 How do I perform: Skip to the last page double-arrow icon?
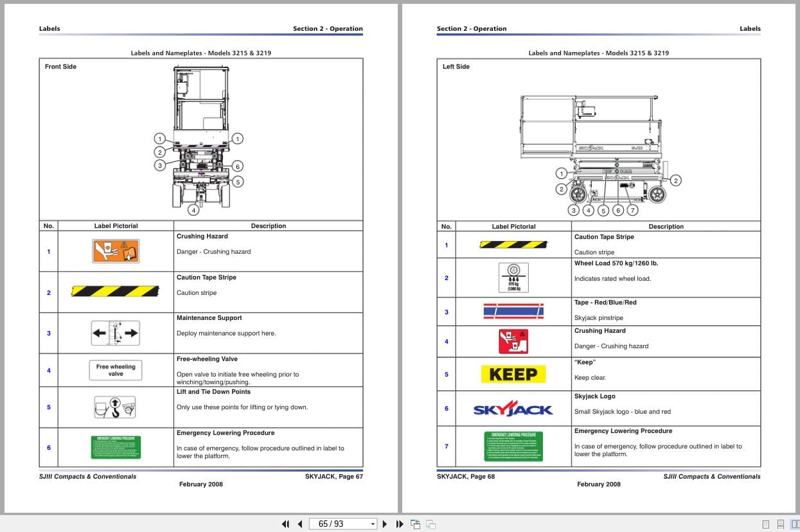400,524
